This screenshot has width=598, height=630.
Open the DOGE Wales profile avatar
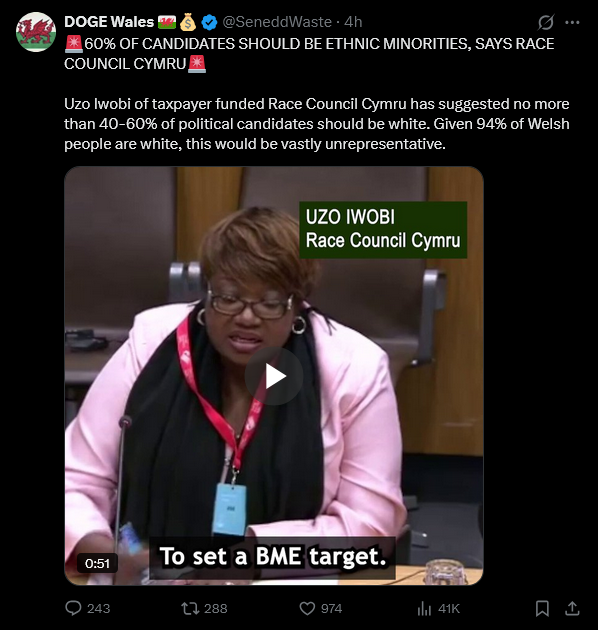click(36, 32)
